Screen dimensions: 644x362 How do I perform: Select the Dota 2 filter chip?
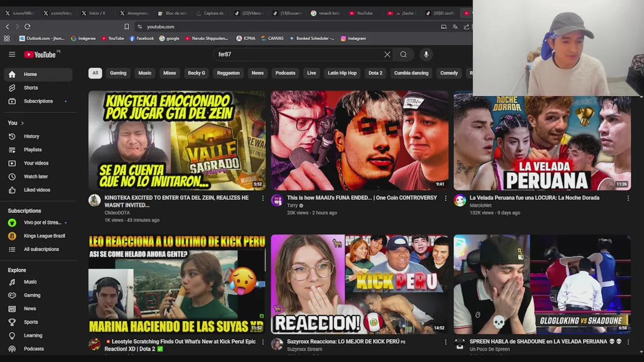click(x=375, y=73)
